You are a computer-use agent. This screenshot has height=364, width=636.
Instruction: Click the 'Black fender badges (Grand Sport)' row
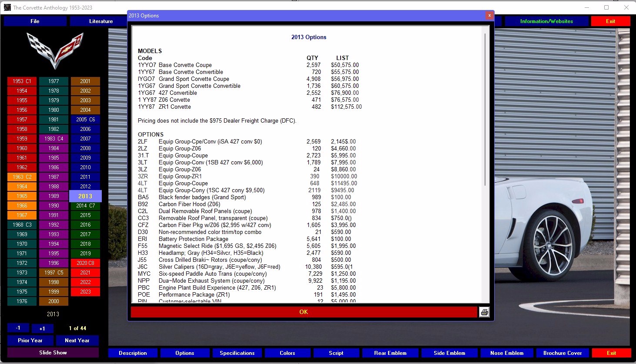point(244,197)
